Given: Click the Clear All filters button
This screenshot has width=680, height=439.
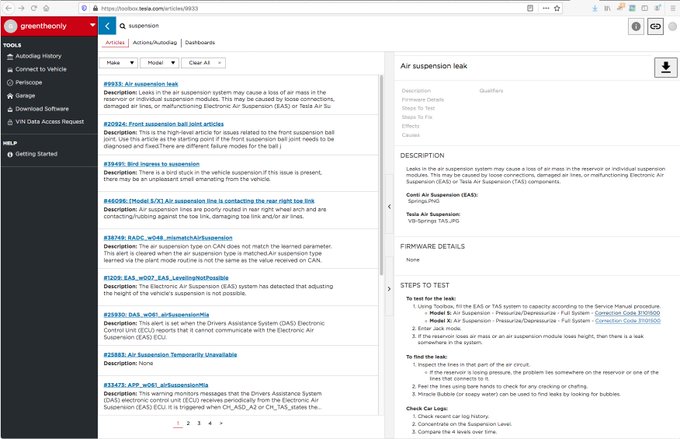Looking at the screenshot, I should [x=203, y=63].
